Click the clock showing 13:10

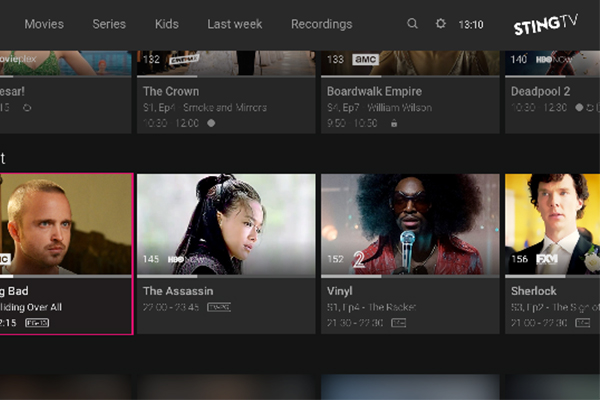(471, 25)
